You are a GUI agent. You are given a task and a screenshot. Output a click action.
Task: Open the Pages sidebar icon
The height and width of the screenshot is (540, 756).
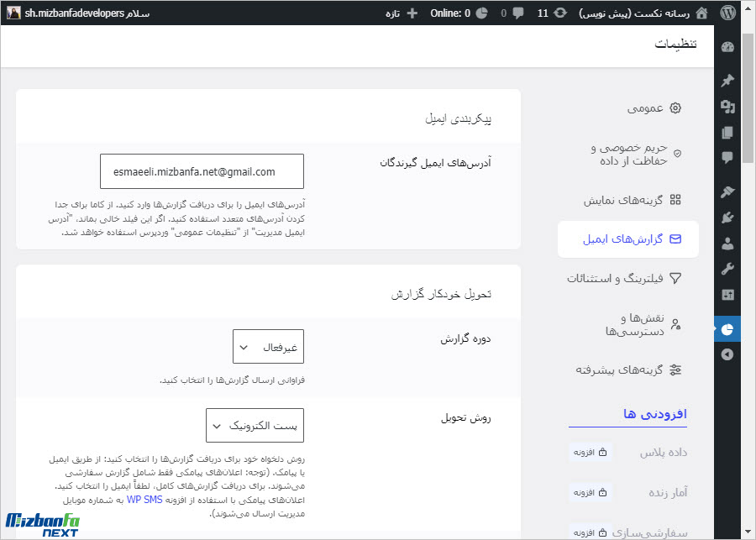pos(727,132)
